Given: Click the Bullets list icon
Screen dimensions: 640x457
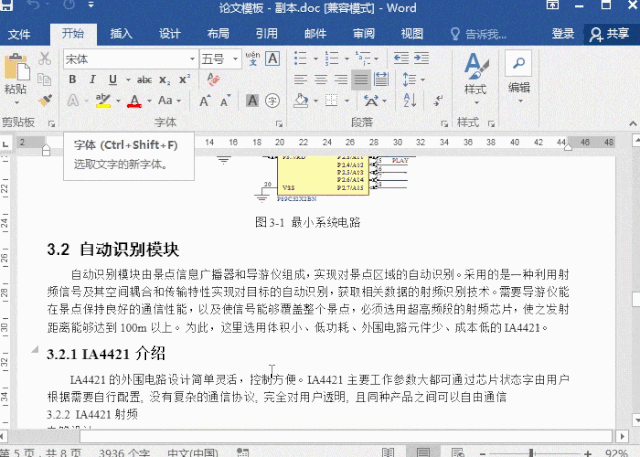Looking at the screenshot, I should [x=300, y=58].
